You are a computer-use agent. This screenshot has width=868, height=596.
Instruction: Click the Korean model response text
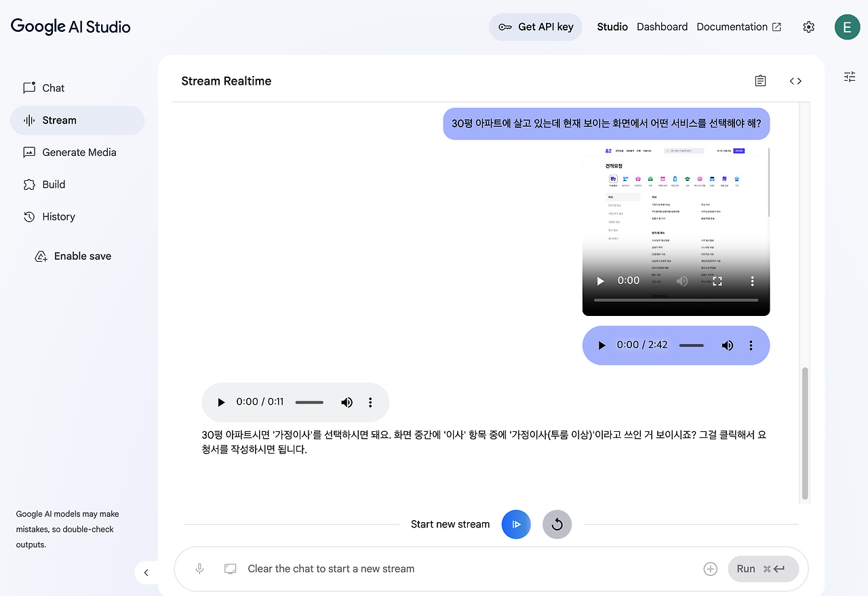[x=484, y=442]
